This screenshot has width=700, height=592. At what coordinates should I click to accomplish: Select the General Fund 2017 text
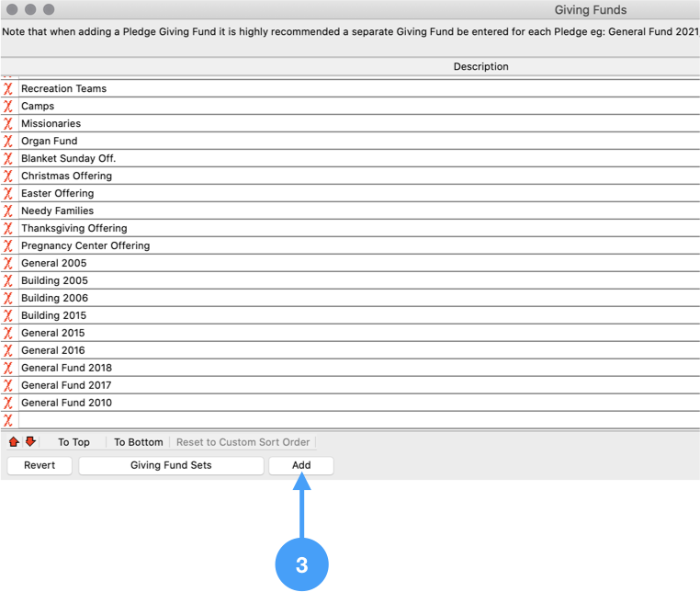pos(66,384)
